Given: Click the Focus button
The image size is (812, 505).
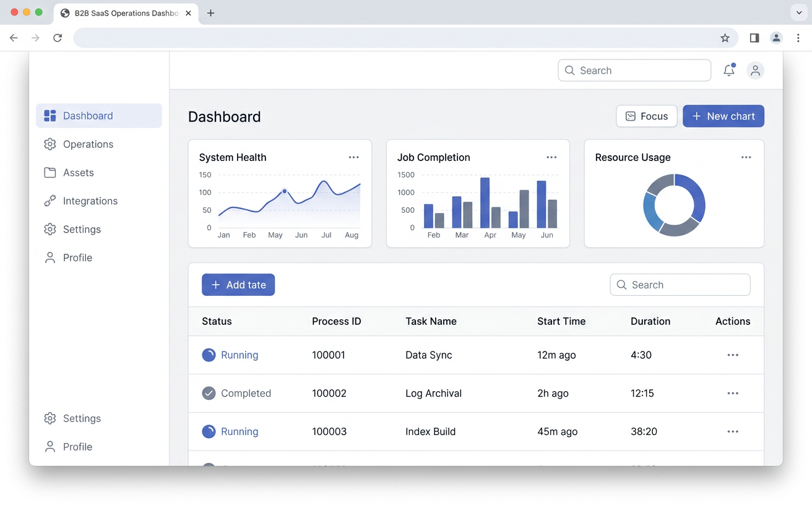Looking at the screenshot, I should 647,116.
